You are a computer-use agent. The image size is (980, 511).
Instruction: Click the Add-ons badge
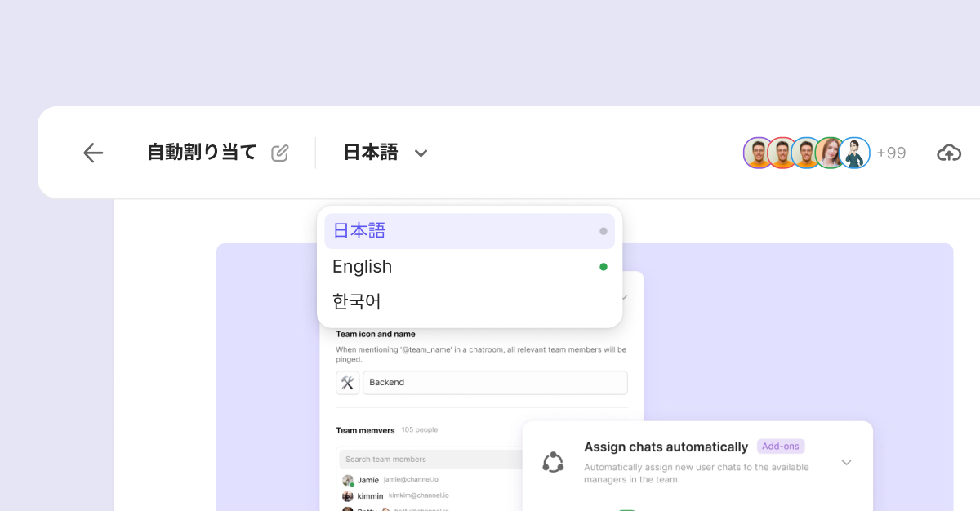[780, 447]
